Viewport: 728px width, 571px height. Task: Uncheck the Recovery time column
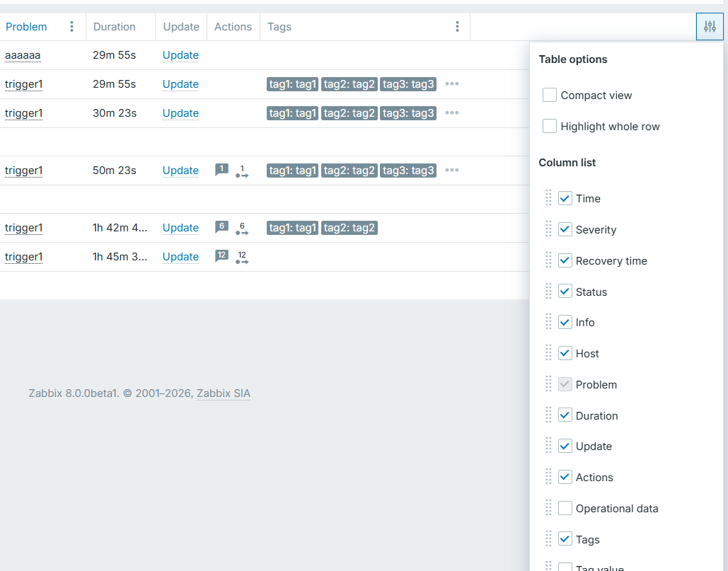[x=565, y=260]
